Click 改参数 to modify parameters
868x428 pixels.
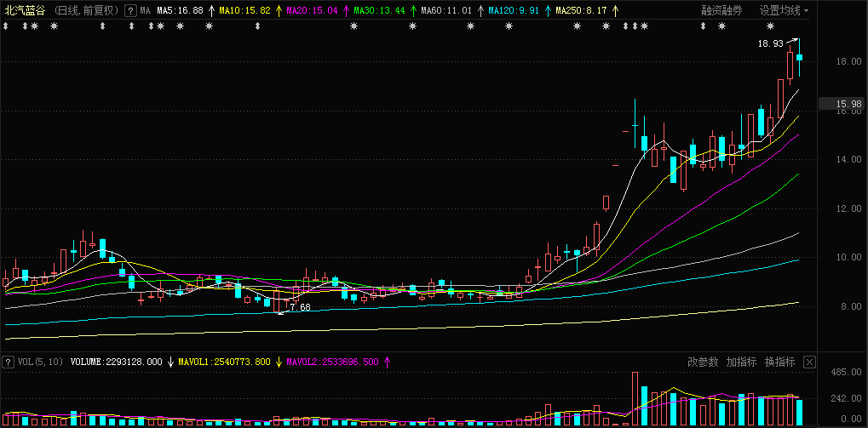pos(703,362)
